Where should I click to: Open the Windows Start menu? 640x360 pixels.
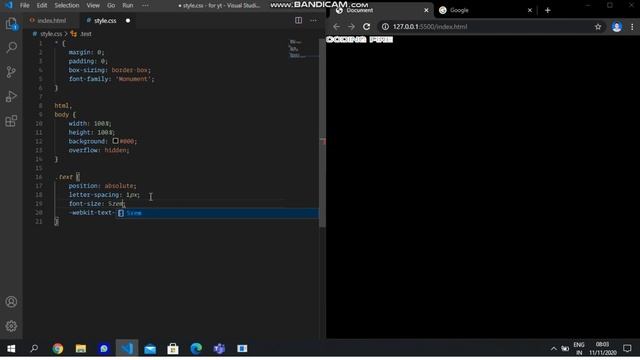click(x=11, y=349)
